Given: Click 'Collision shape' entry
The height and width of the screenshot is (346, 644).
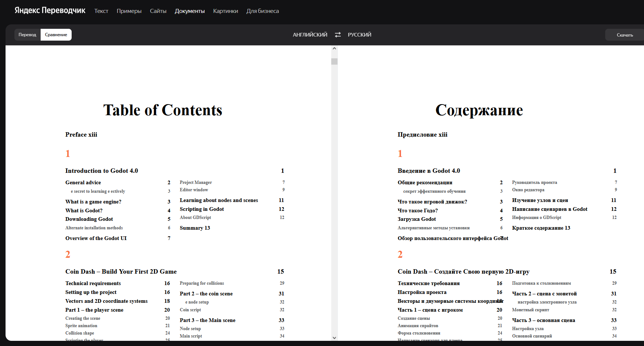Looking at the screenshot, I should (x=80, y=333).
